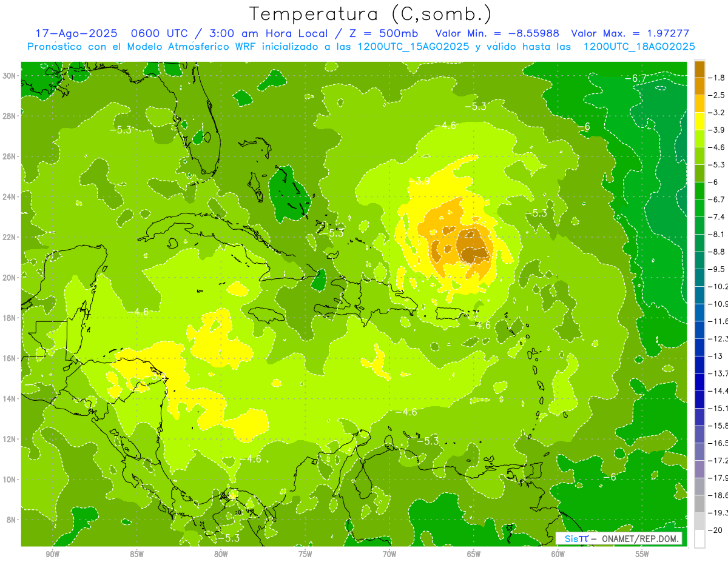Image resolution: width=728 pixels, height=562 pixels.
Task: Click the "10N" latitude axis label
Action: 10,480
